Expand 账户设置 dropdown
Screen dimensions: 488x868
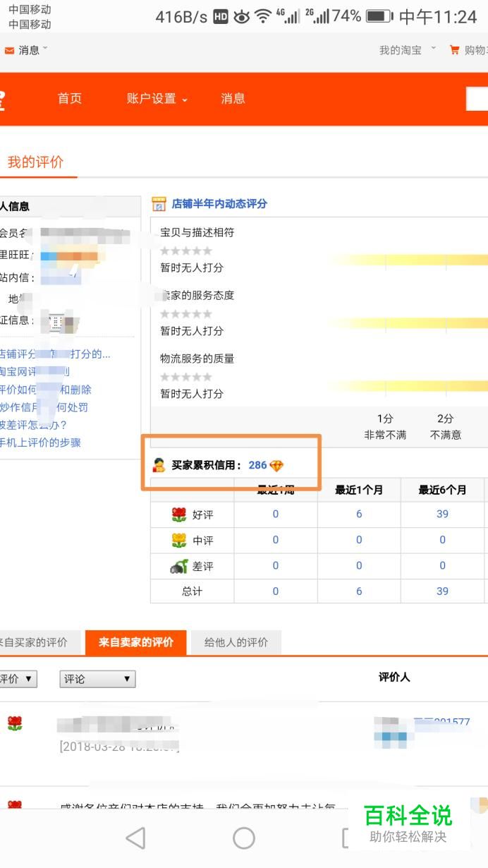point(157,99)
